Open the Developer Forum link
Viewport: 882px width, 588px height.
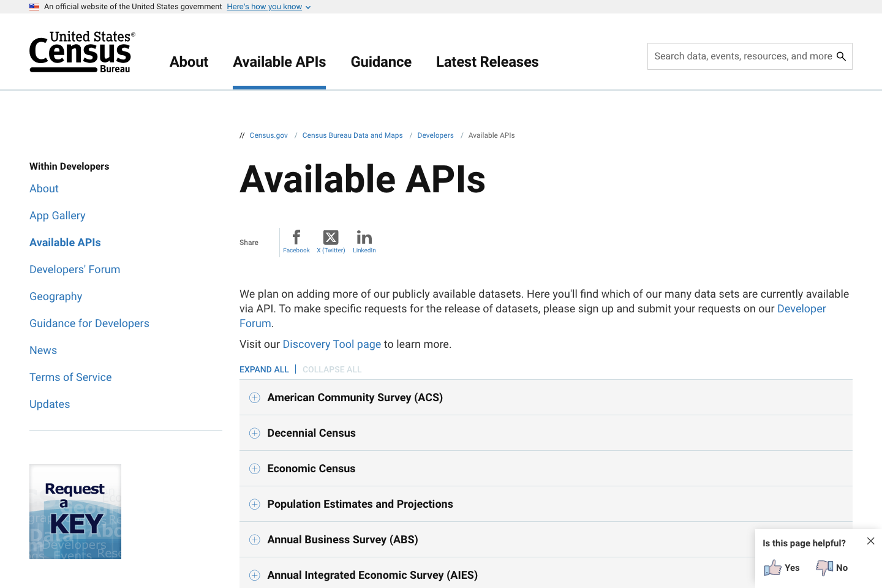click(x=802, y=309)
